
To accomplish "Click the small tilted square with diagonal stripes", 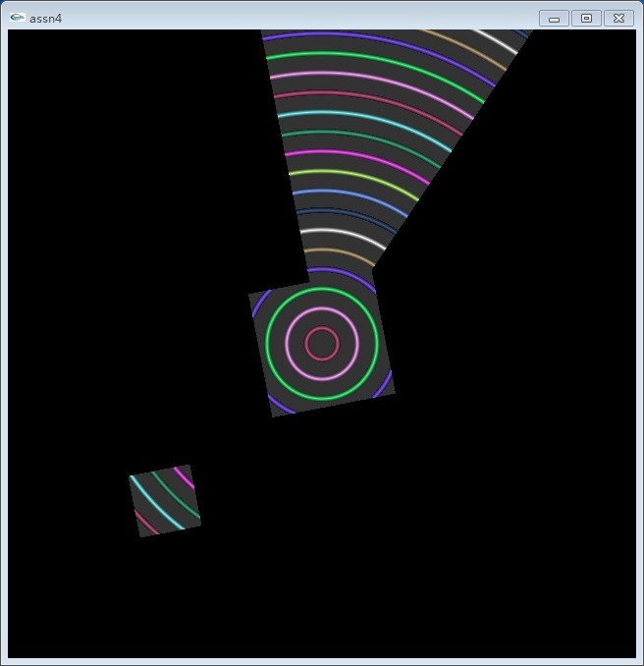I will coord(165,501).
